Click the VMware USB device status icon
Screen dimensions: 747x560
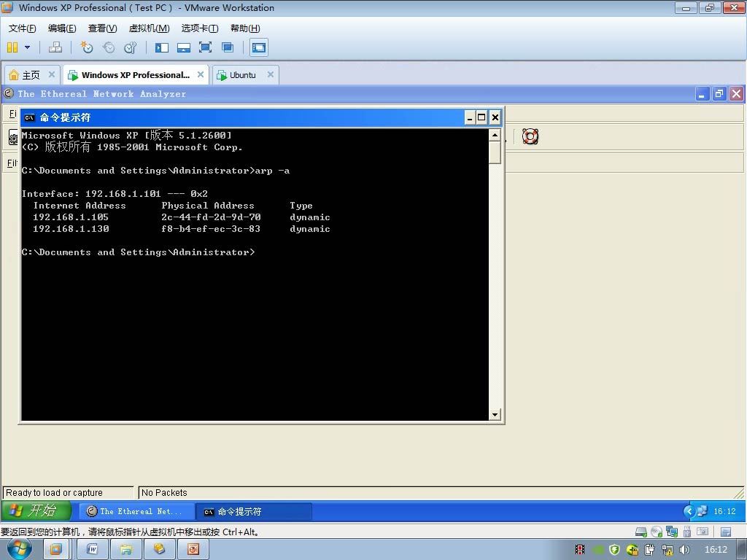pyautogui.click(x=687, y=532)
